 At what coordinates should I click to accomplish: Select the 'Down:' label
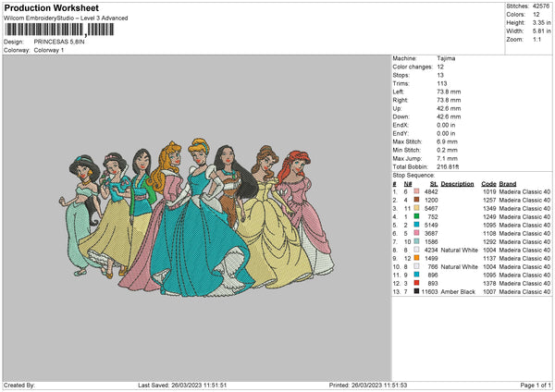pyautogui.click(x=401, y=116)
